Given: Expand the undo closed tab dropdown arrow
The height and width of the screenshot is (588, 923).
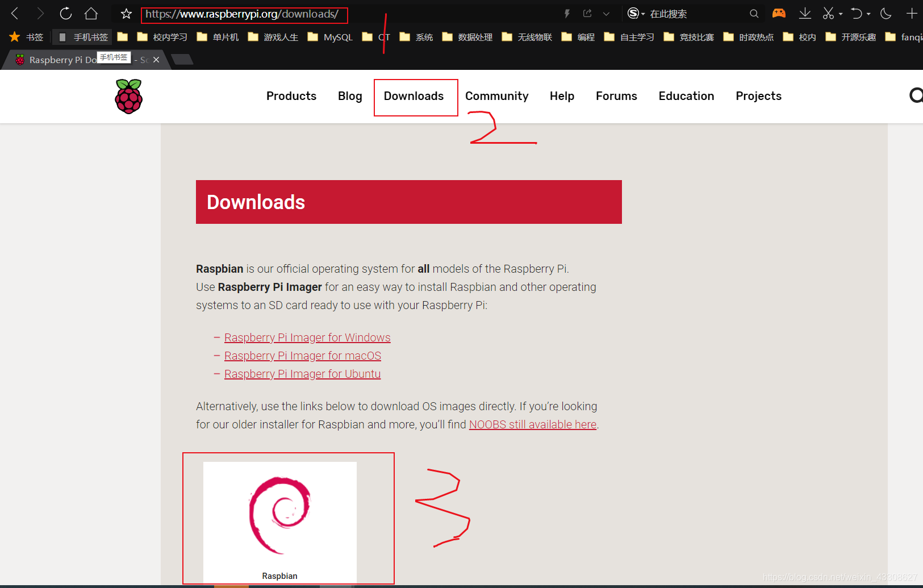Looking at the screenshot, I should (868, 14).
